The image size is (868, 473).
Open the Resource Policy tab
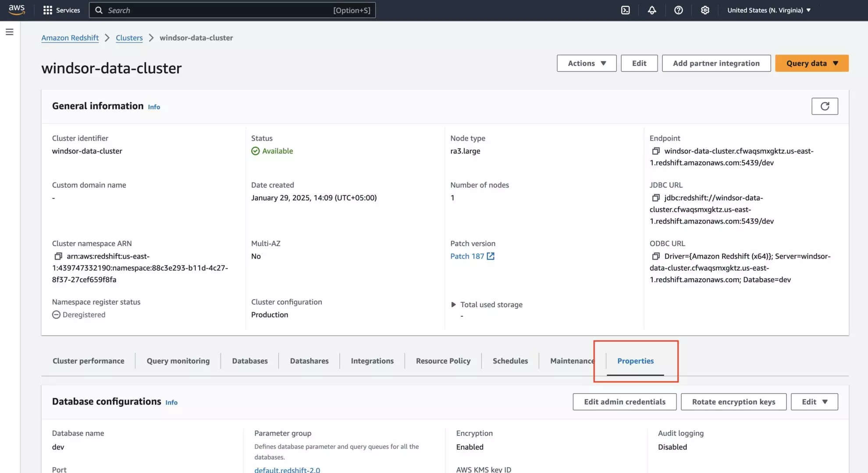pos(443,361)
